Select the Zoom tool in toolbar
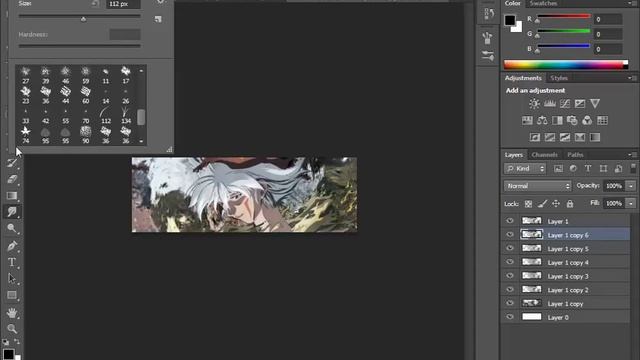Viewport: 640px width, 360px height. pos(12,329)
